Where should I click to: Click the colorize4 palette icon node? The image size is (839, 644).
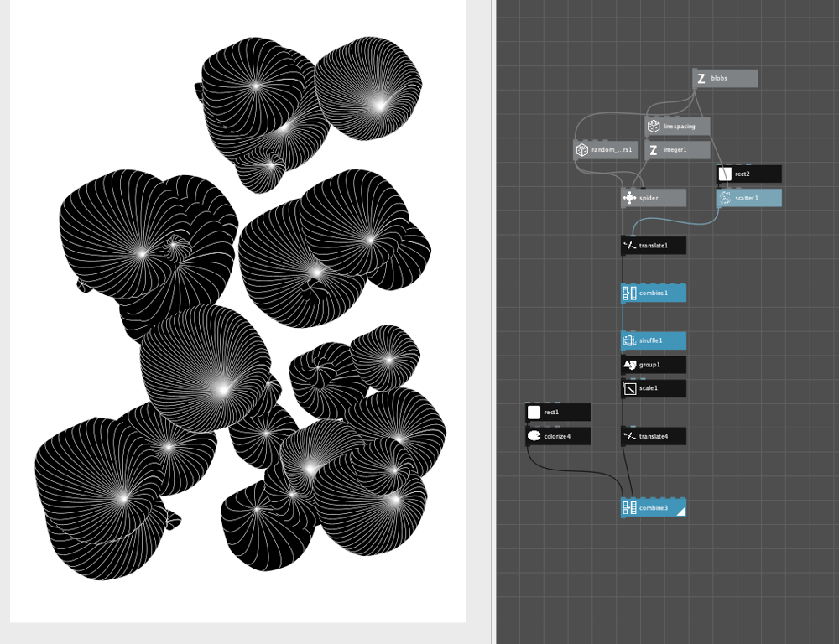click(x=534, y=436)
